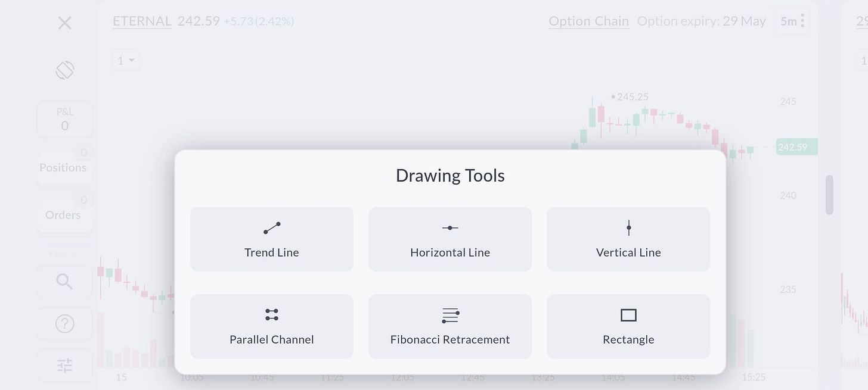Select the Rectangle drawing tool
Screen dimensions: 868x390
(x=628, y=326)
